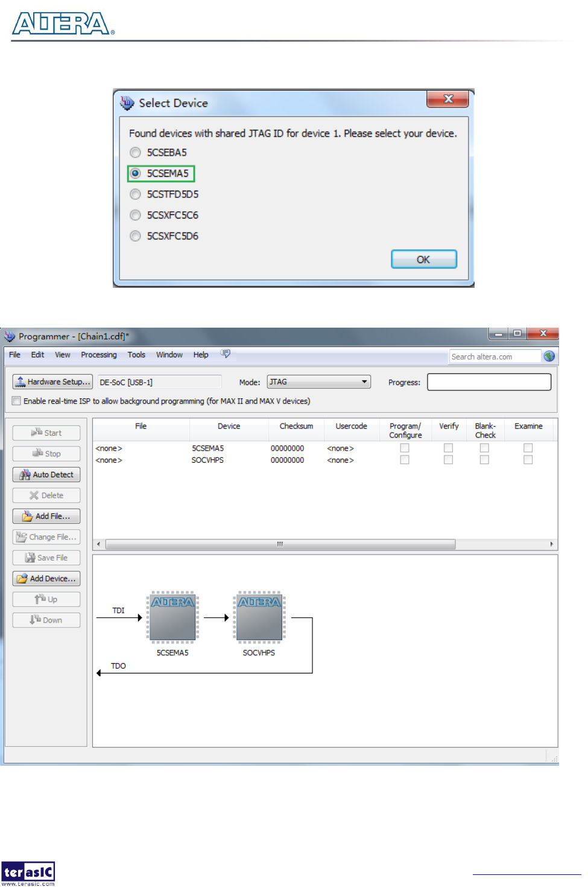588x887 pixels.
Task: Click Save File button
Action: coord(46,558)
